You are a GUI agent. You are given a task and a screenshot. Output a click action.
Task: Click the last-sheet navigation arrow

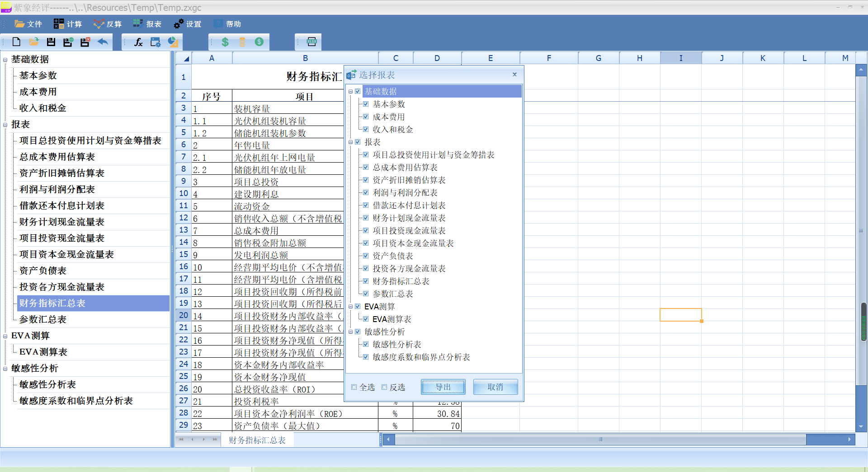coord(215,439)
